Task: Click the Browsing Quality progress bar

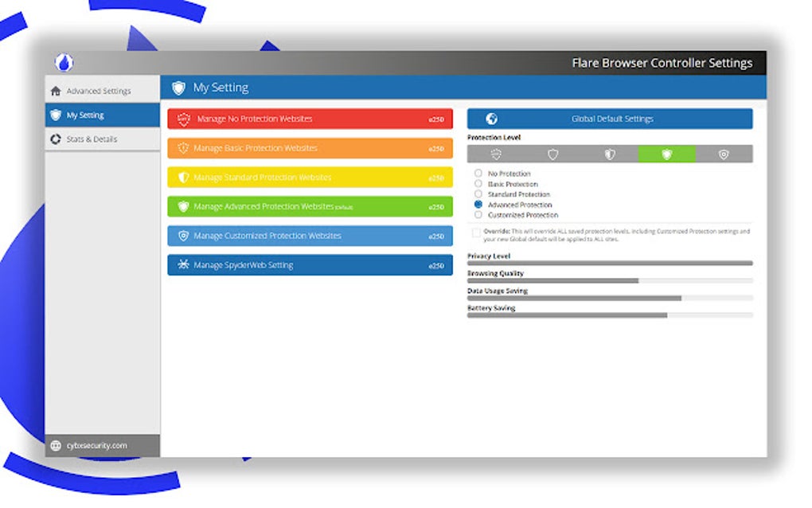Action: (609, 280)
